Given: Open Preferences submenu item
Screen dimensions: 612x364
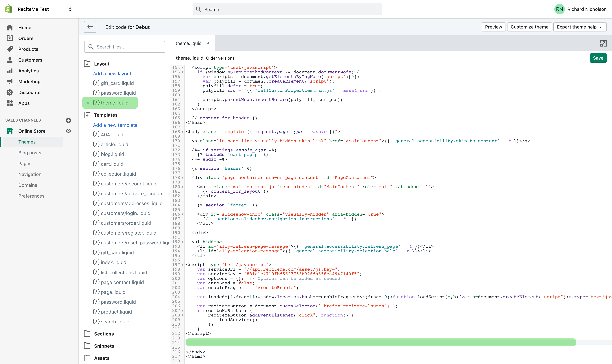Looking at the screenshot, I should [31, 196].
